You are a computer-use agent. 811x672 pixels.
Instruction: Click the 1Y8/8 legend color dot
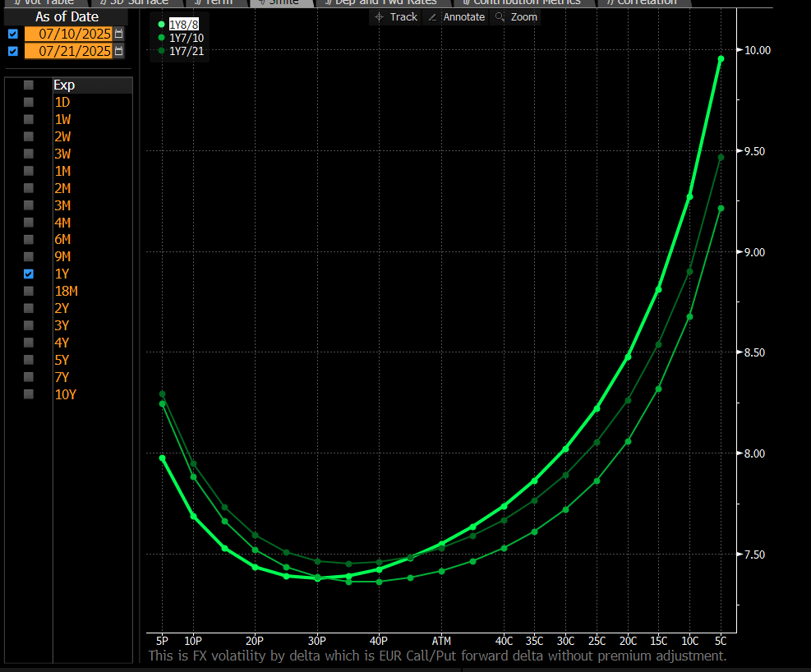click(x=162, y=25)
